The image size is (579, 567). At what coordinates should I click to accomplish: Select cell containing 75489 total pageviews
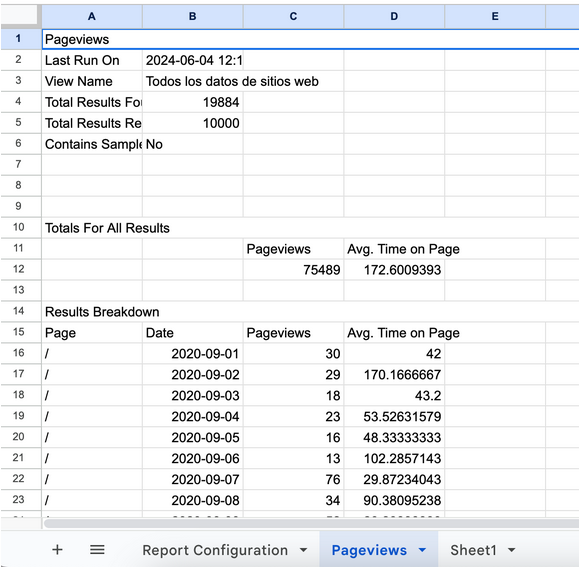point(294,270)
